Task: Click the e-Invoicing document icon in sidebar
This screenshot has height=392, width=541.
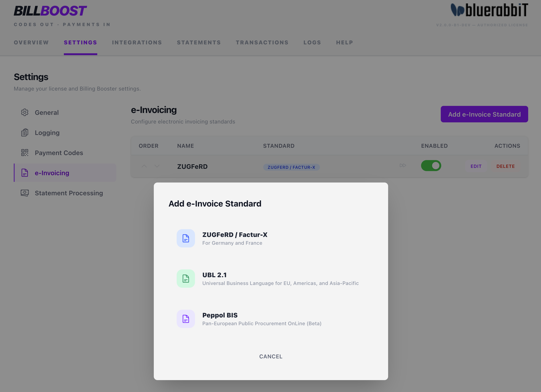Action: click(x=24, y=173)
